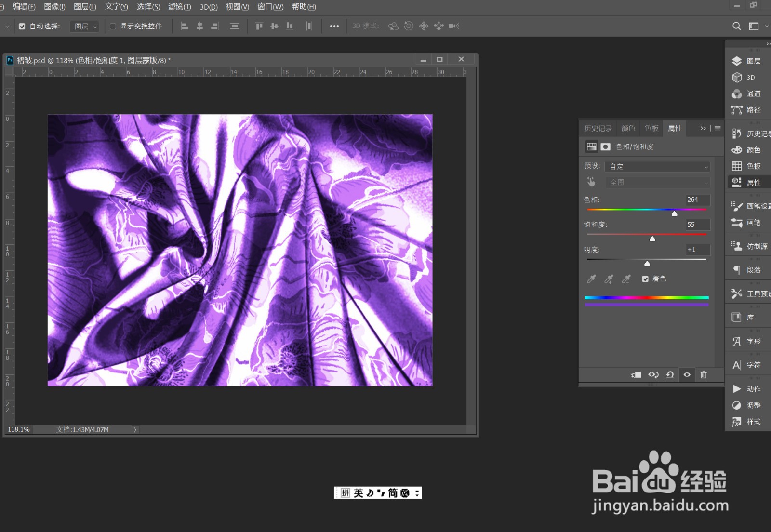This screenshot has height=532, width=771.
Task: Toggle adjustment layer visibility eye icon
Action: tap(687, 375)
